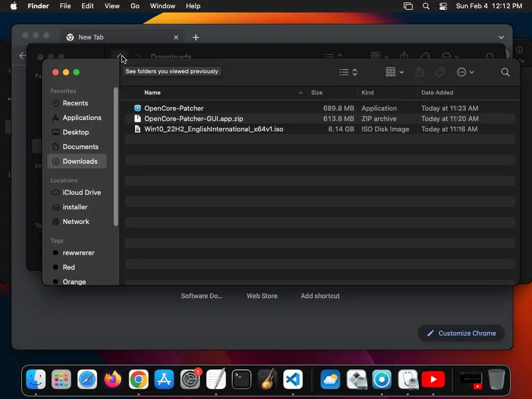Open System Settings from the Dock
The width and height of the screenshot is (532, 399).
coord(190,379)
